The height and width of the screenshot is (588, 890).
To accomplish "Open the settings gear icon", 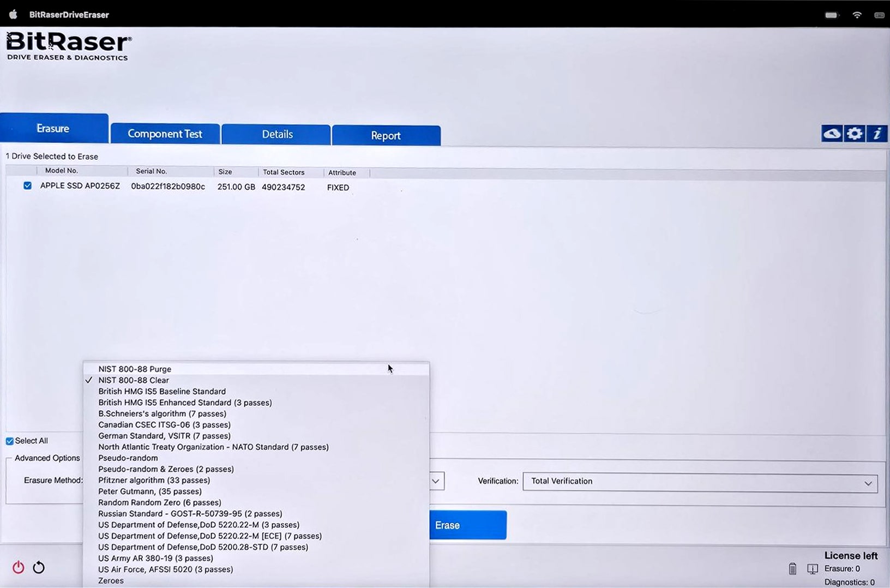I will pos(855,134).
